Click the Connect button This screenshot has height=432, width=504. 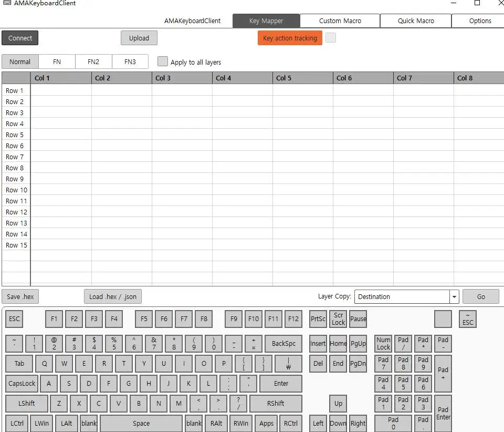coord(20,38)
